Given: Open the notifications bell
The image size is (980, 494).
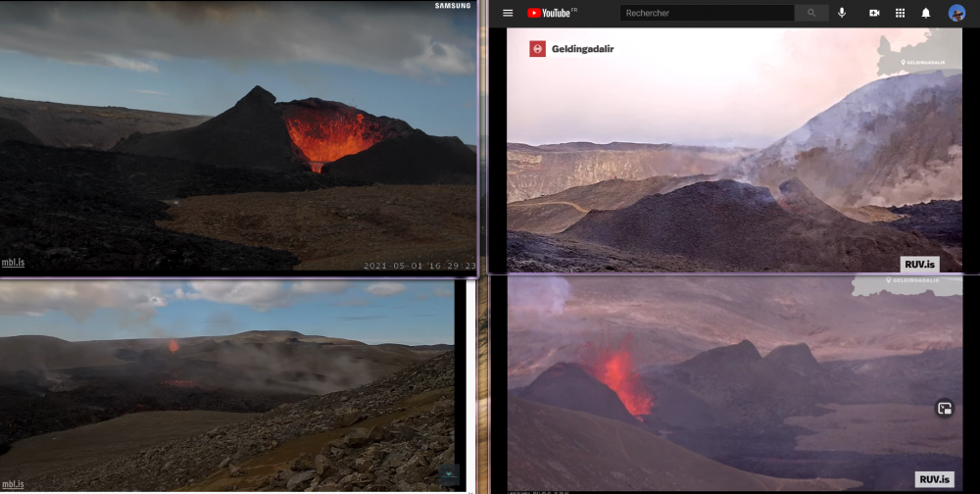Looking at the screenshot, I should click(x=926, y=13).
